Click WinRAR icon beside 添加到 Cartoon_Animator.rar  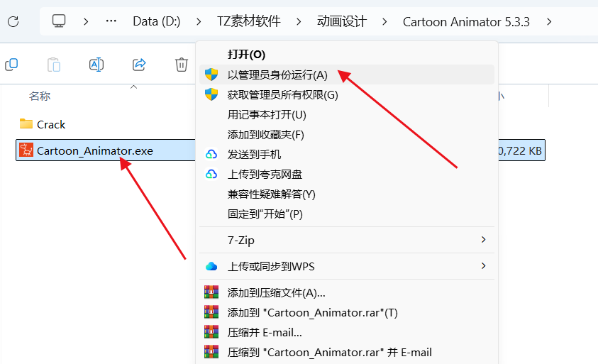point(211,311)
